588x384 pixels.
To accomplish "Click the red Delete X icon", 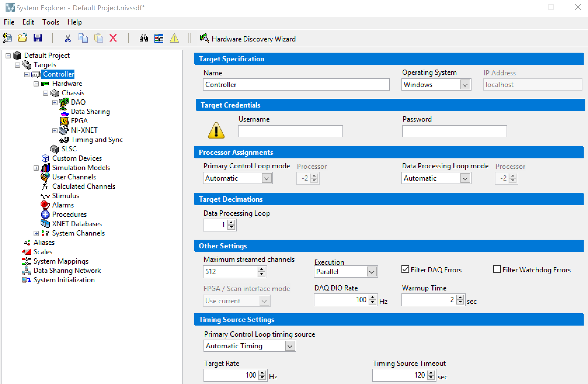I will coord(113,38).
